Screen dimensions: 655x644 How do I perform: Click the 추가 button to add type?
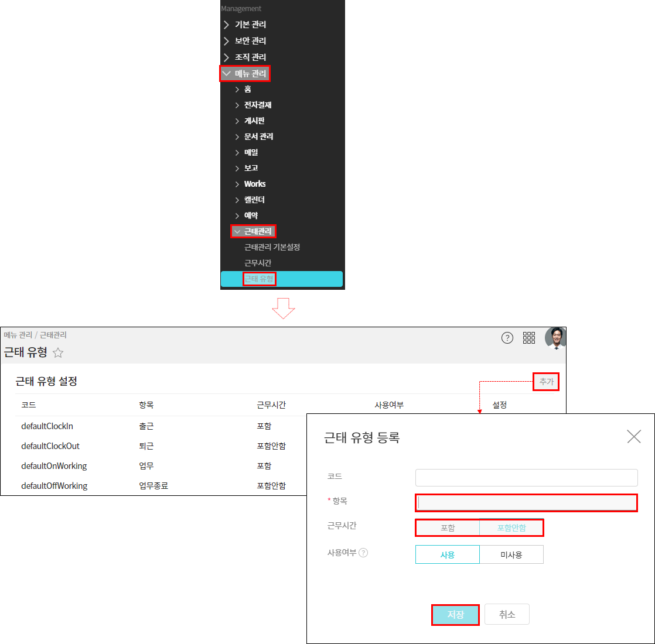546,382
